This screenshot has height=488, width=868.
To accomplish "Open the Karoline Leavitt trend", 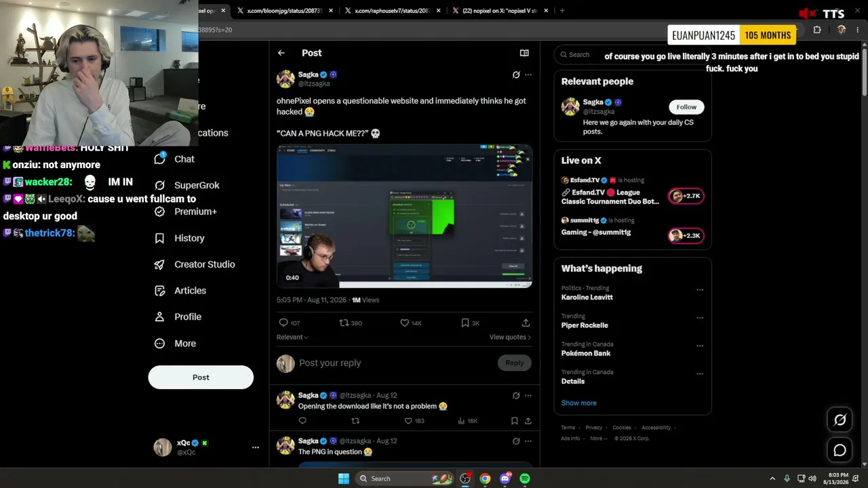I will click(587, 297).
